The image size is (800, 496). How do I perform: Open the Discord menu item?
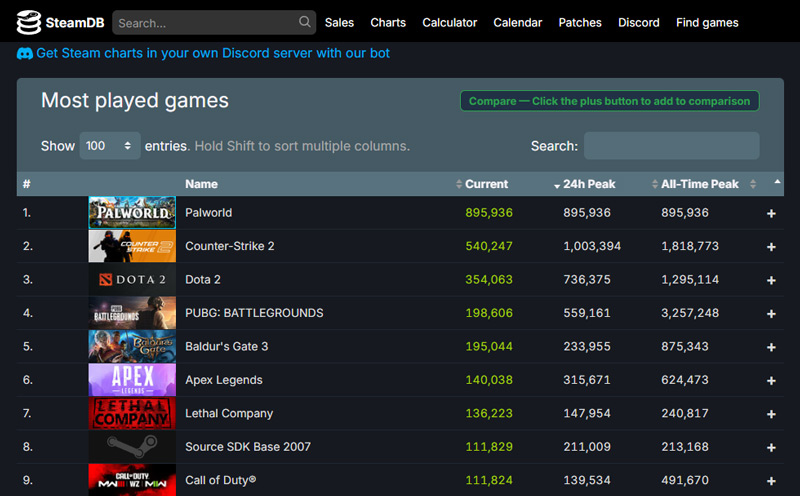[639, 22]
